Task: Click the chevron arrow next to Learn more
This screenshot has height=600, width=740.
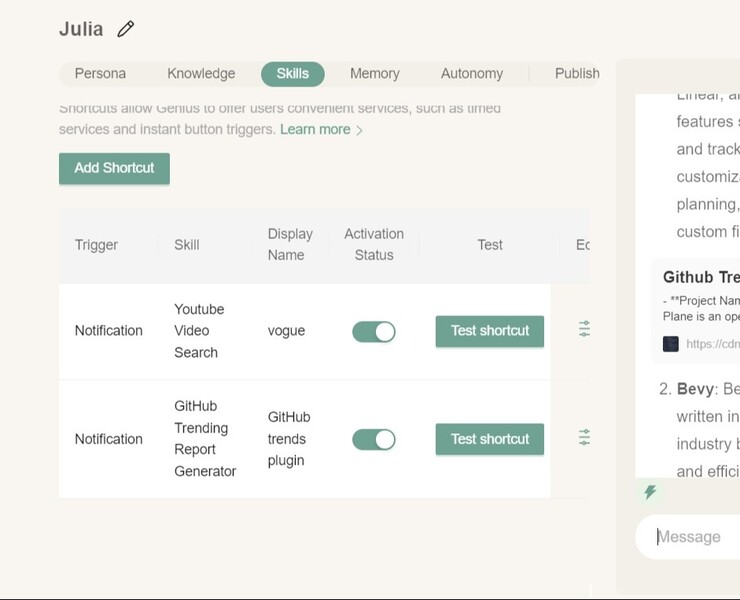Action: click(x=360, y=130)
